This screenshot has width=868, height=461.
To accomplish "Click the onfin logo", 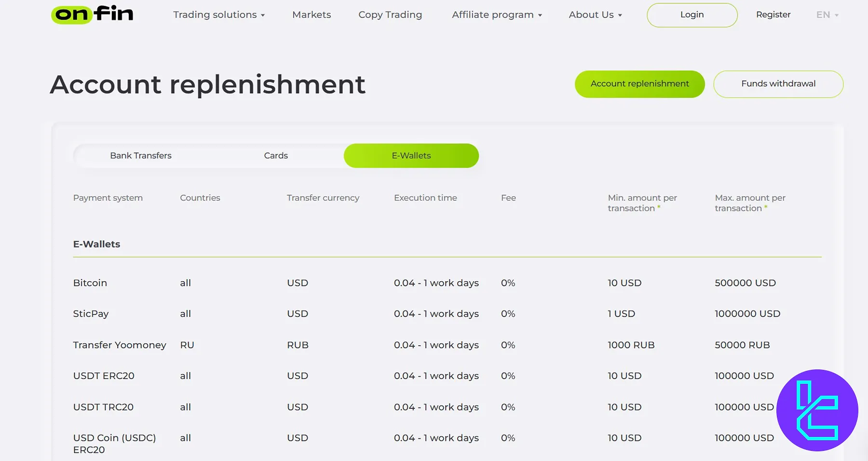I will coord(92,14).
